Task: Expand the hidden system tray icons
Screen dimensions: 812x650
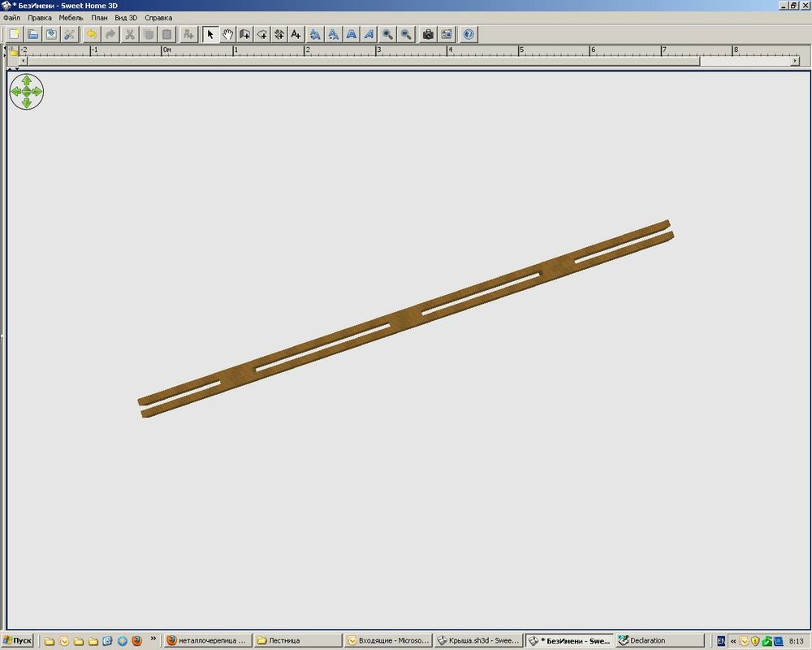Action: click(733, 641)
